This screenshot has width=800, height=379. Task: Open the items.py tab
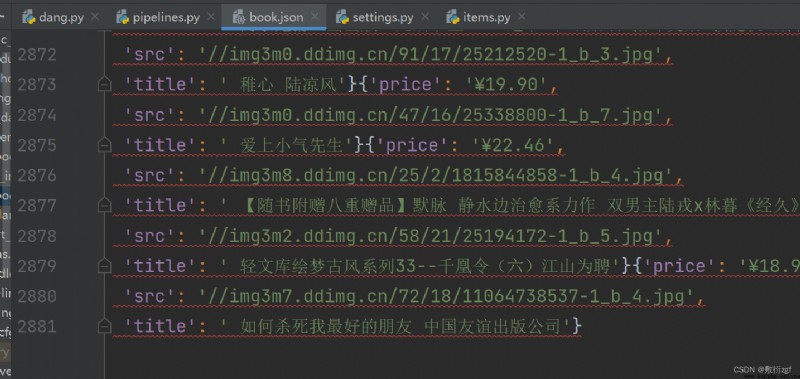point(486,17)
